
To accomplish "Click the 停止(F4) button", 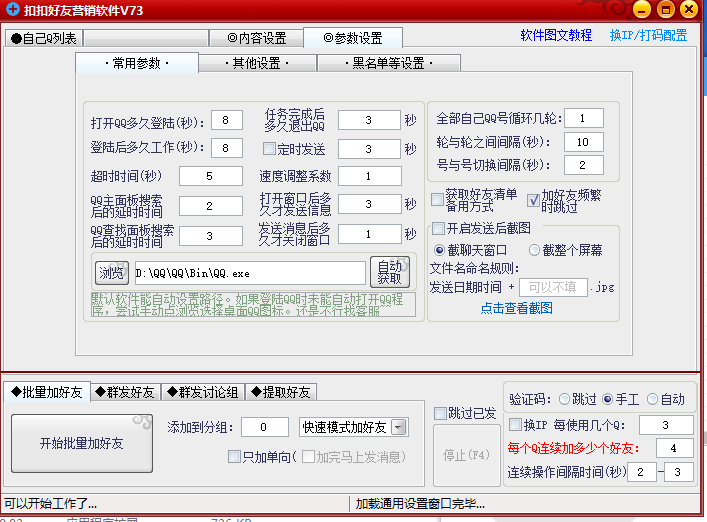I will coord(466,455).
